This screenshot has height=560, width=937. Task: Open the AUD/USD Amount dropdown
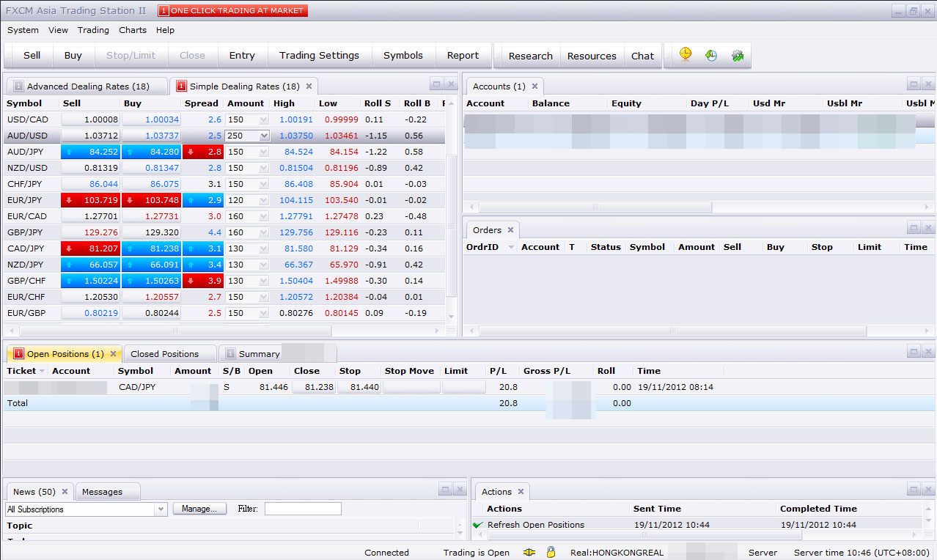(x=264, y=136)
